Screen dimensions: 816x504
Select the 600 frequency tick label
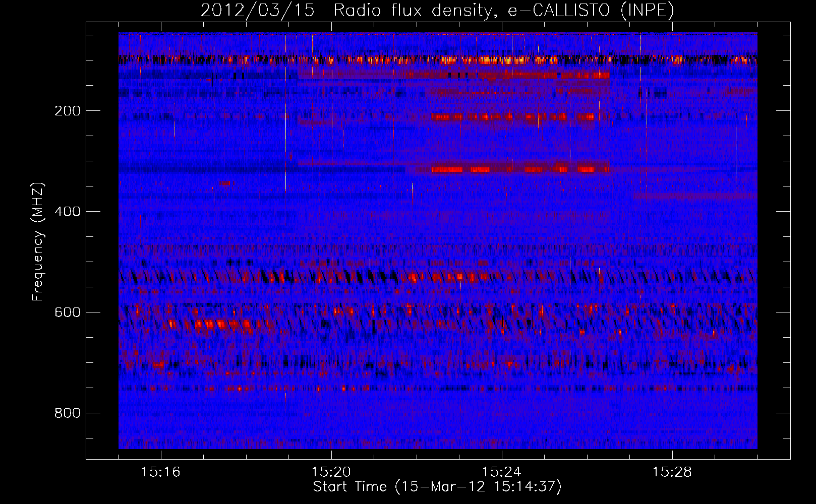pos(68,312)
